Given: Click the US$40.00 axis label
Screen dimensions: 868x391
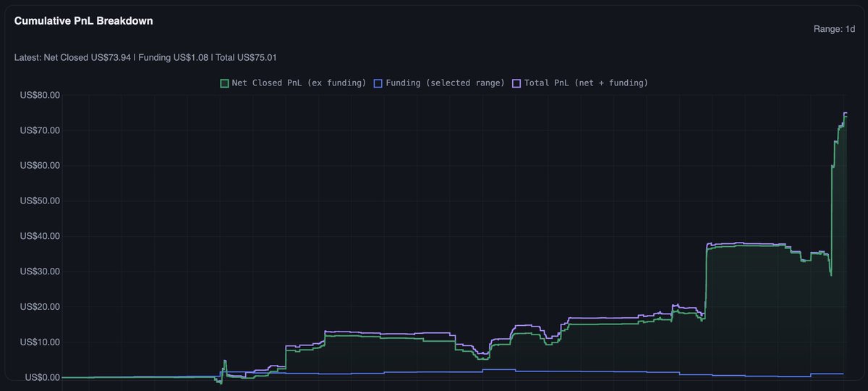Looking at the screenshot, I should pos(40,236).
